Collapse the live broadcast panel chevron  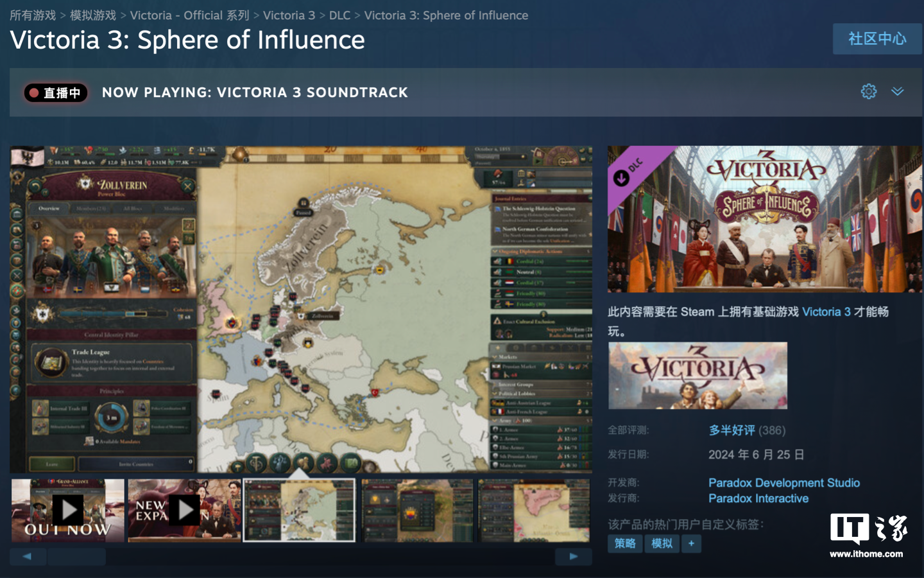(x=897, y=92)
